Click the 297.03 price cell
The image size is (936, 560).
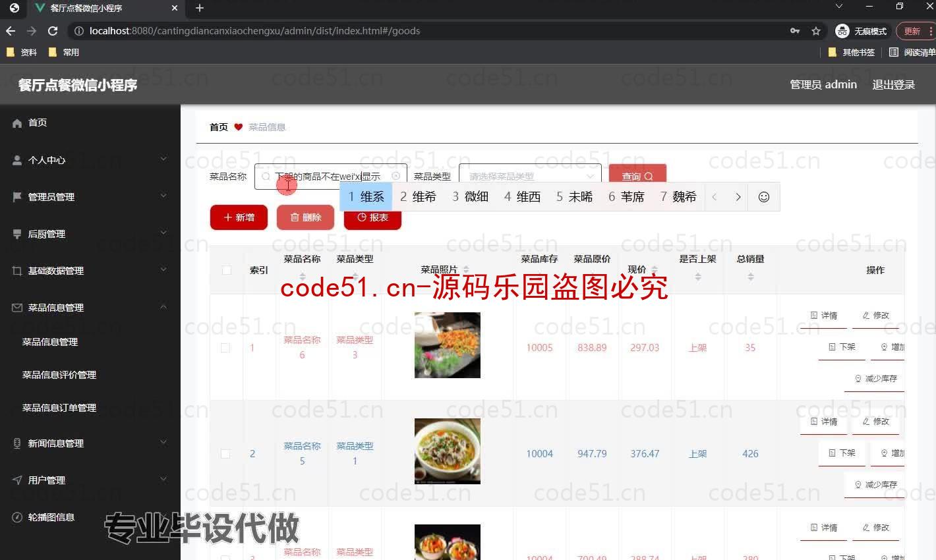(645, 348)
